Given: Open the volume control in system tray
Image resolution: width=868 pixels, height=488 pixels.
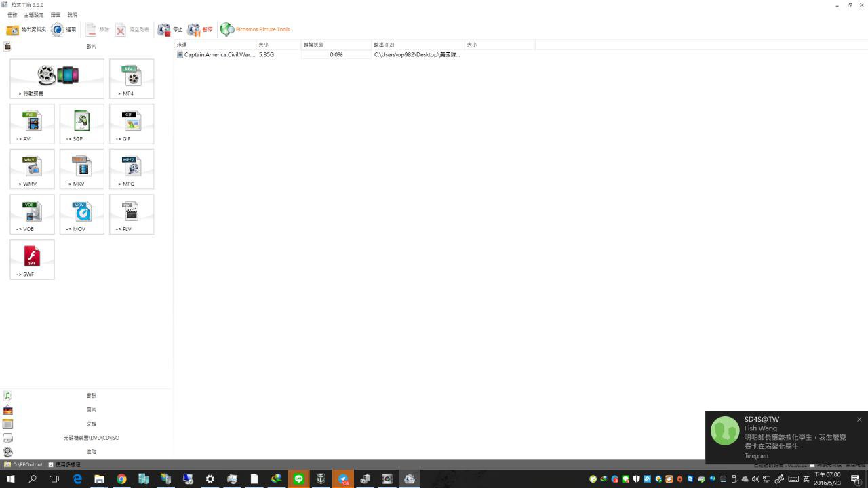Looking at the screenshot, I should (755, 479).
